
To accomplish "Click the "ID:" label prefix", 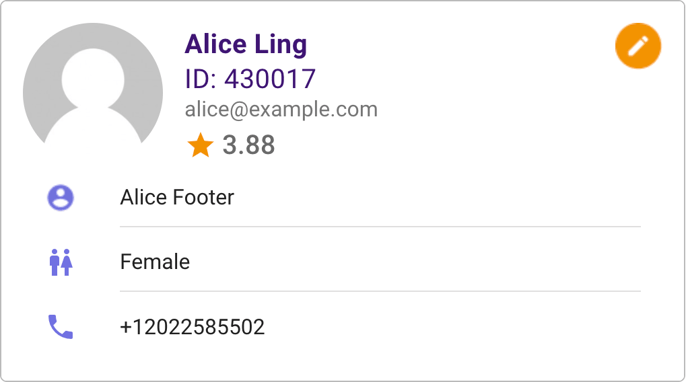I will click(x=201, y=79).
